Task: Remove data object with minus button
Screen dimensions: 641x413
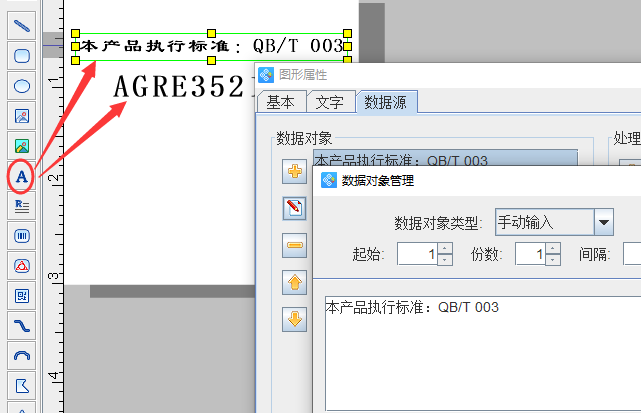Action: pyautogui.click(x=295, y=246)
